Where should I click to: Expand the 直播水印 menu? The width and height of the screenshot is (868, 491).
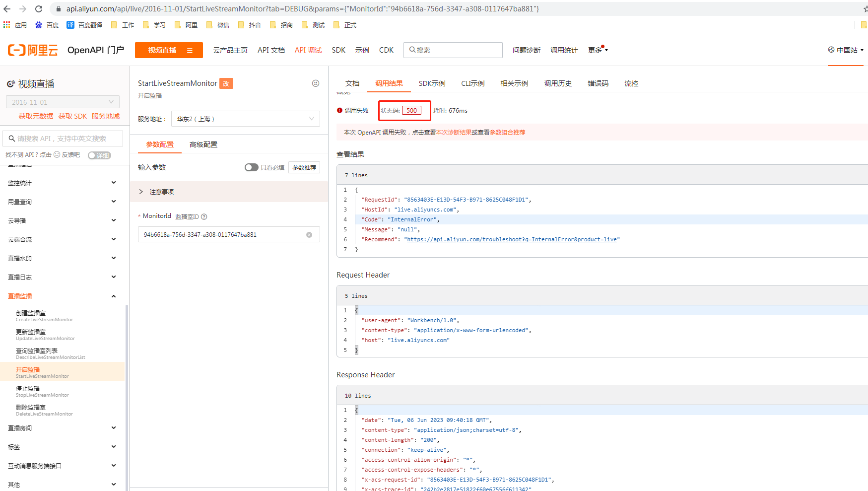(x=62, y=258)
